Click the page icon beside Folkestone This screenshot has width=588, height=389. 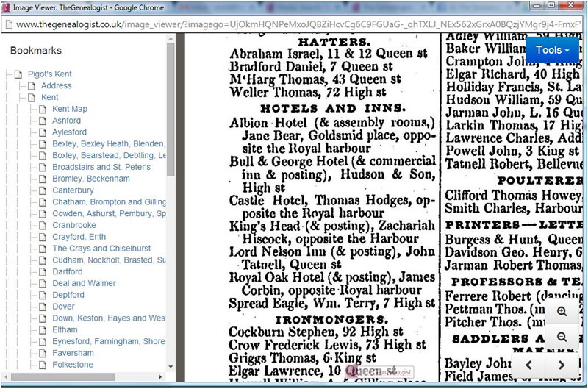[43, 365]
